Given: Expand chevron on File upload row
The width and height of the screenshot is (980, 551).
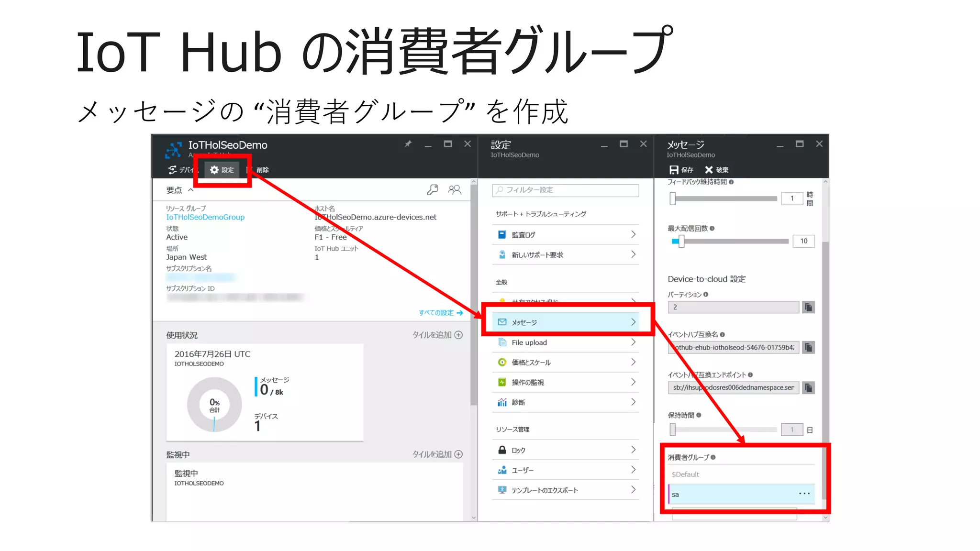Looking at the screenshot, I should (x=633, y=342).
